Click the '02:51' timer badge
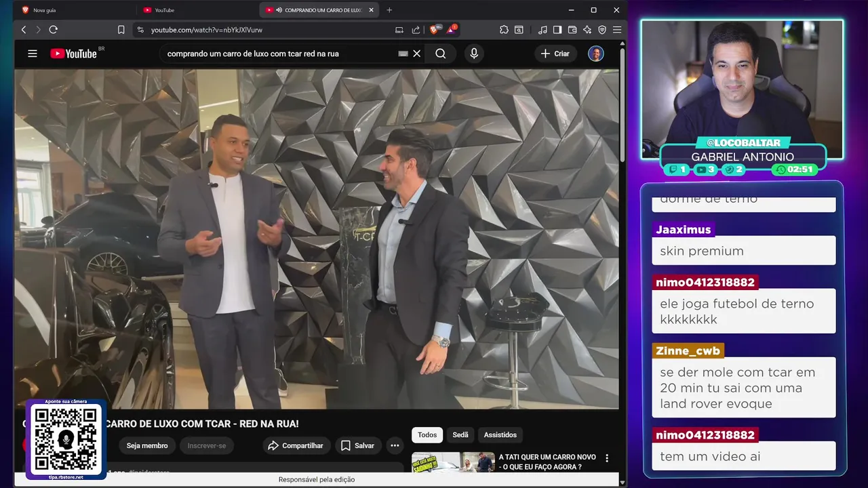This screenshot has width=868, height=488. pos(795,169)
